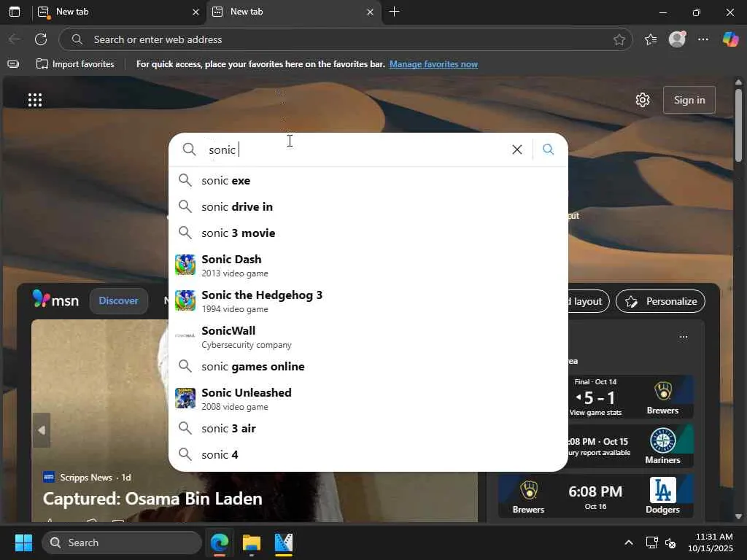Choose SonicWall cybersecurity company suggestion
747x560 pixels.
coord(368,337)
